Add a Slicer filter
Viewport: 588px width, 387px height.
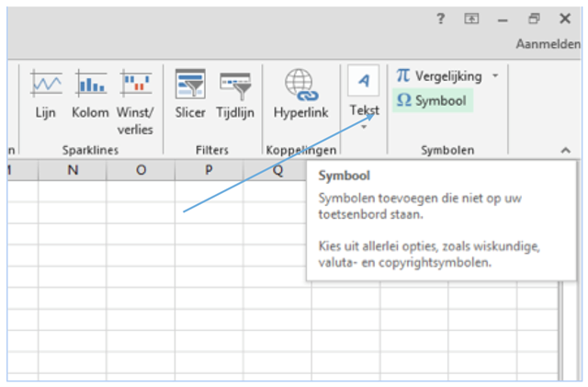[190, 95]
